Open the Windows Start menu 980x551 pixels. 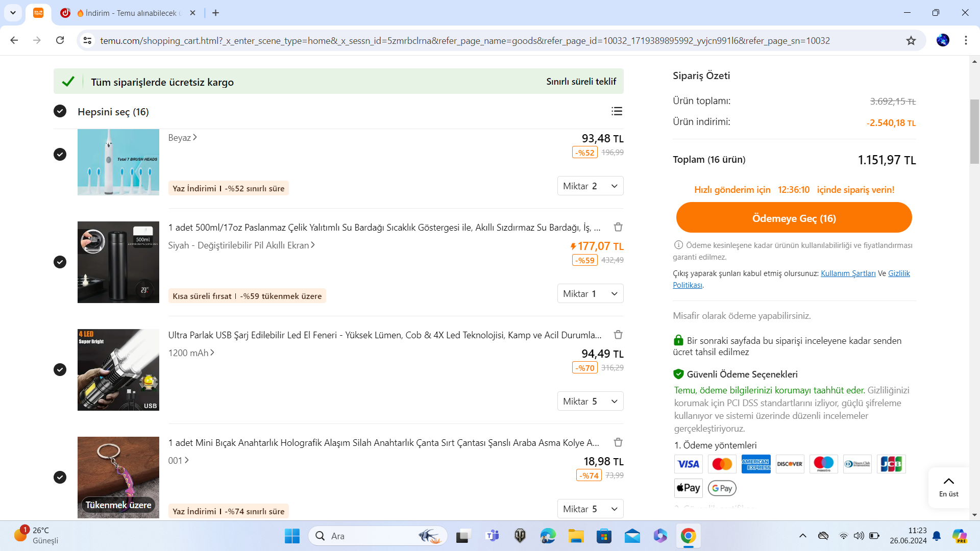tap(292, 536)
